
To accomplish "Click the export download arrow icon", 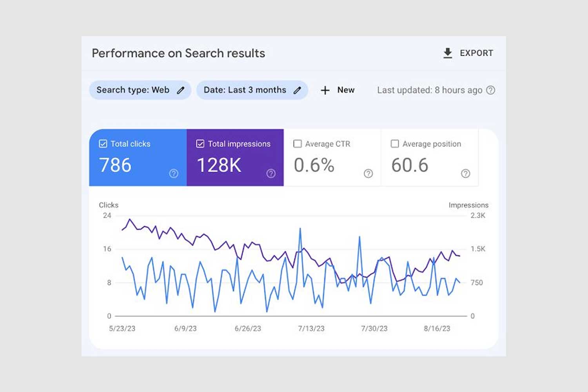I will [448, 53].
